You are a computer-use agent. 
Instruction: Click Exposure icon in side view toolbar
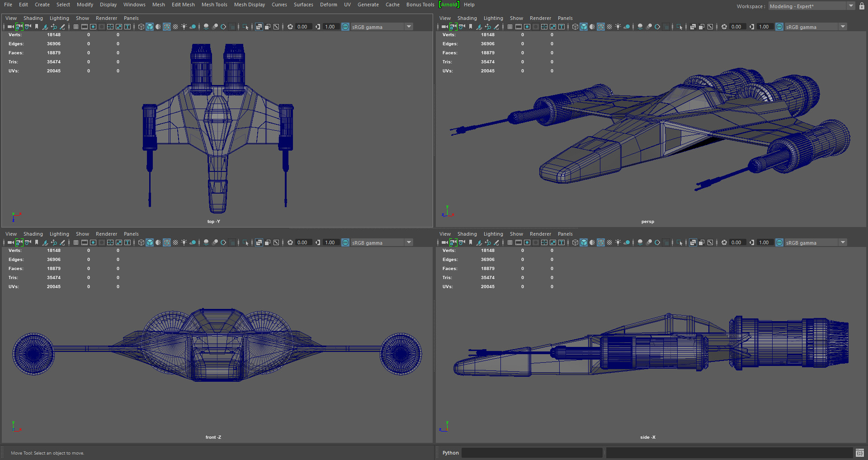pos(724,242)
